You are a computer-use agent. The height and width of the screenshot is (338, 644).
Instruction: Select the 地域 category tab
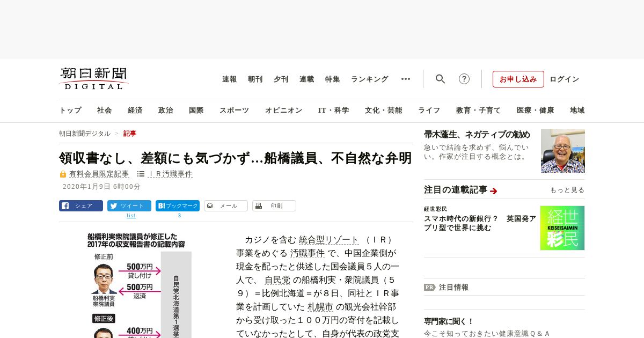pos(577,110)
